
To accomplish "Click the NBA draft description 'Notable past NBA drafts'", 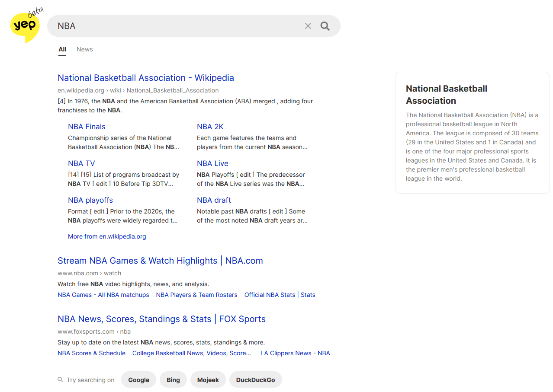I will point(252,216).
